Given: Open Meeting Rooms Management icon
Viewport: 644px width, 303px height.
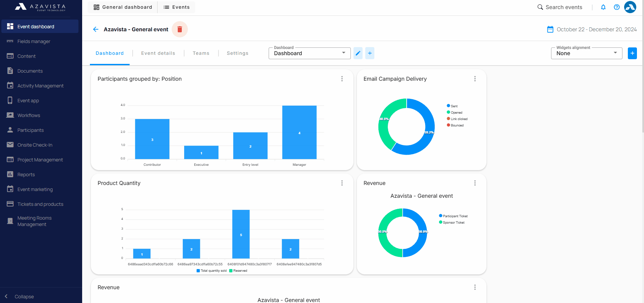Looking at the screenshot, I should click(10, 221).
